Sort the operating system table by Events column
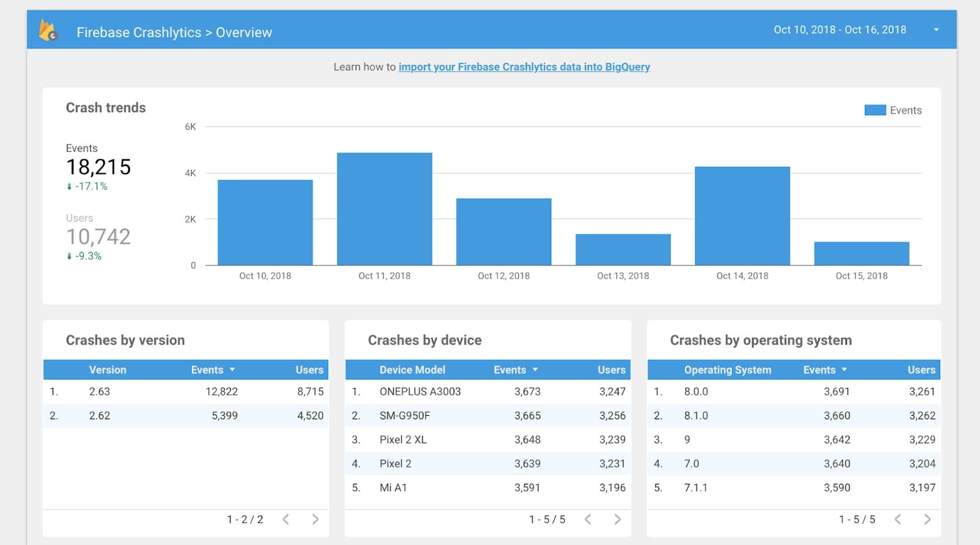Viewport: 980px width, 545px height. (820, 370)
